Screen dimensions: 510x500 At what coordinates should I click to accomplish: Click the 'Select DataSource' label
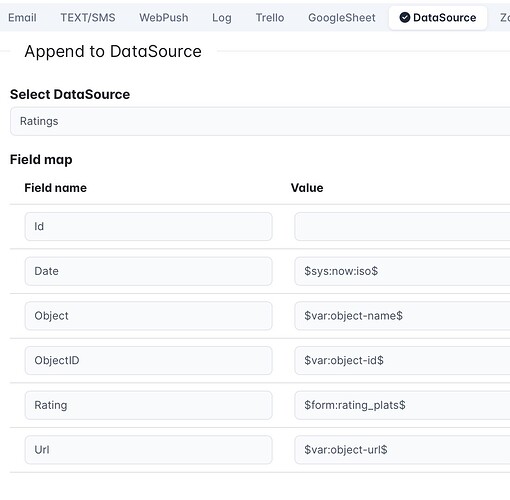pos(70,94)
